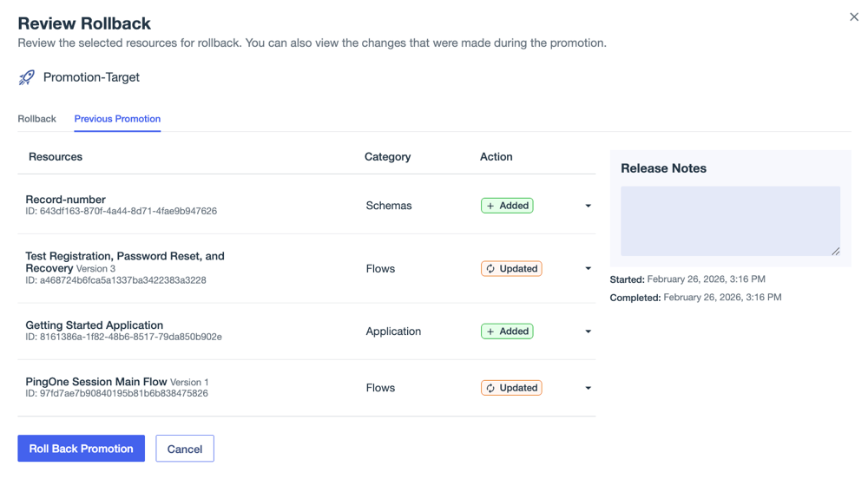
Task: Click ID 97fd7ae7b90840195b81b6b838475826
Action: (x=117, y=394)
